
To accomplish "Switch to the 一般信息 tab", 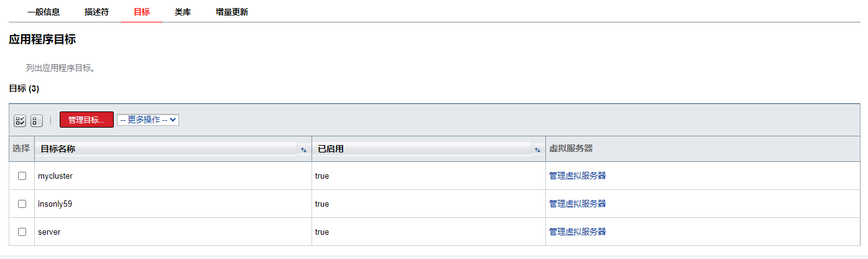I will pyautogui.click(x=44, y=12).
